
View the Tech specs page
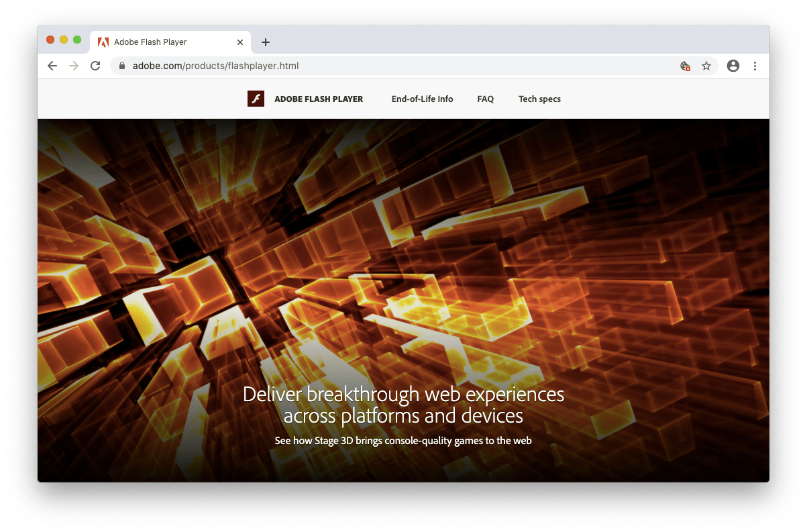539,99
